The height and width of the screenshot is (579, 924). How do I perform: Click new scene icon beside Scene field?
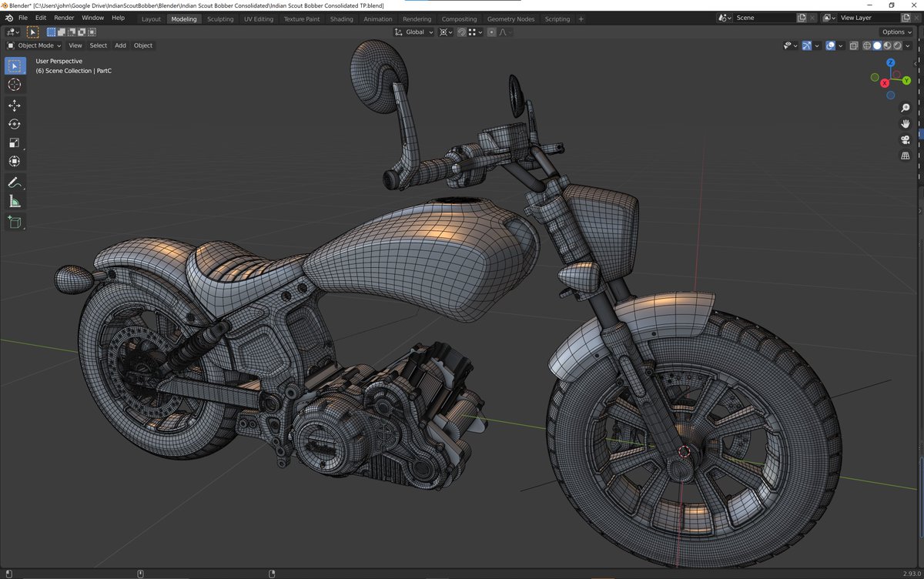(x=802, y=18)
